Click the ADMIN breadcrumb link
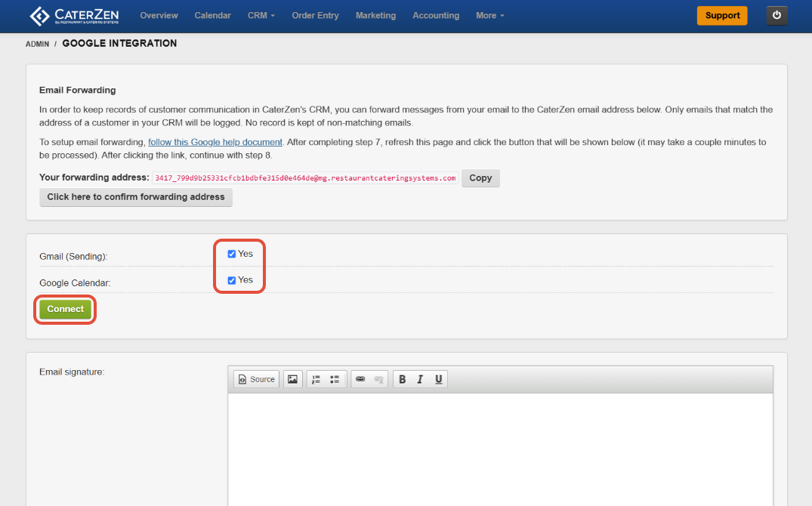Viewport: 812px width, 506px height. [37, 44]
